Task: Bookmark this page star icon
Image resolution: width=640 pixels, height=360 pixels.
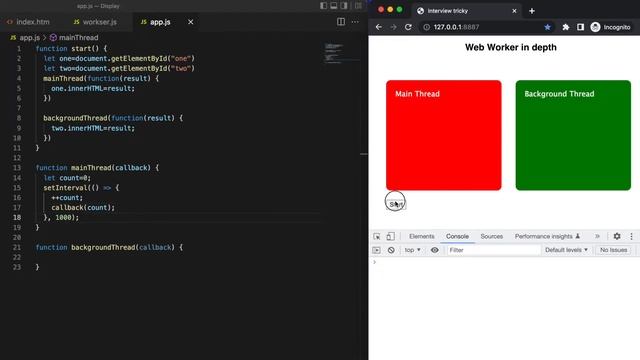Action: [547, 27]
